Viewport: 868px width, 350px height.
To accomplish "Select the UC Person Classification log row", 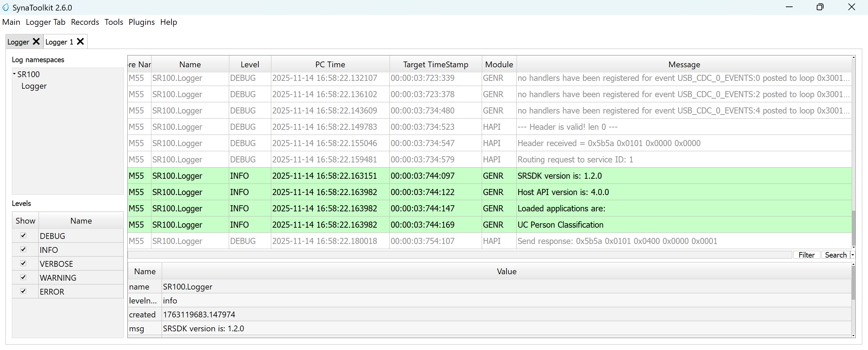I will point(560,225).
